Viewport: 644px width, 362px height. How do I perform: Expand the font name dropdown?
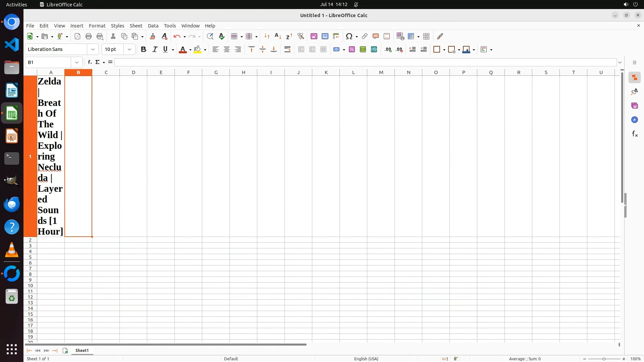(x=93, y=50)
